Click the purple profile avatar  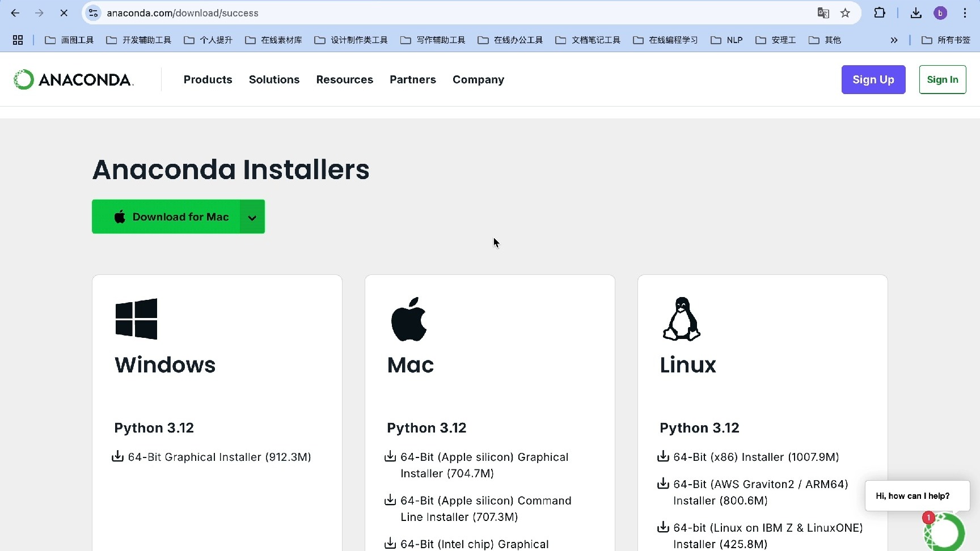tap(940, 13)
